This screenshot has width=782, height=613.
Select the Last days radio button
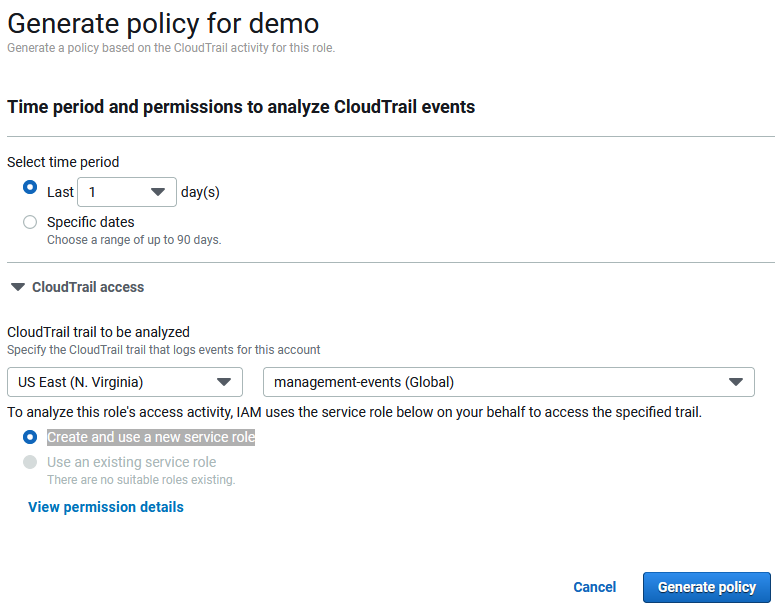(30, 188)
